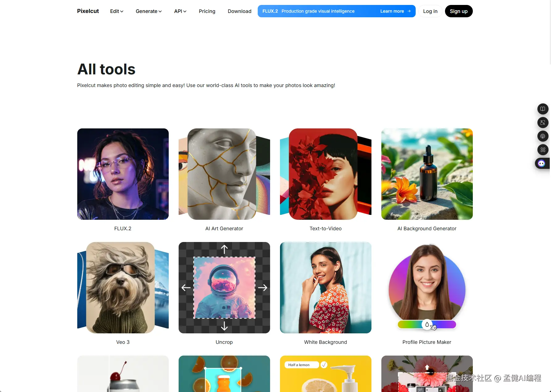This screenshot has width=551, height=392.
Task: Click the 'AI Art Generator' label
Action: [x=224, y=228]
